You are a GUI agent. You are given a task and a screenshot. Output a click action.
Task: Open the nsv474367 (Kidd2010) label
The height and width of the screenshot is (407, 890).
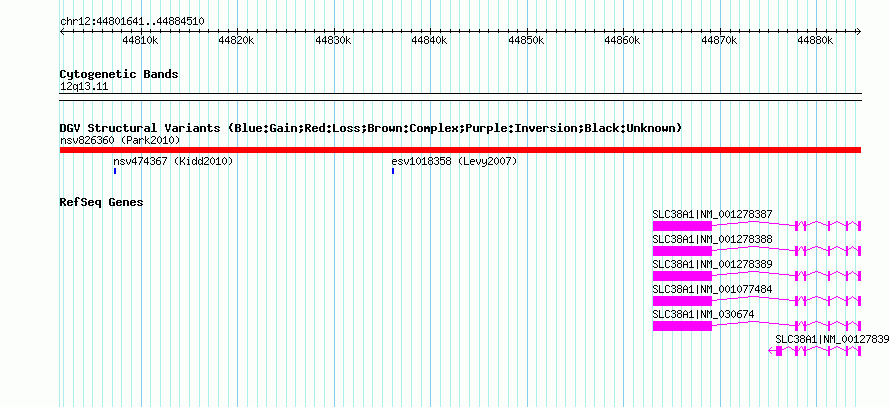[173, 161]
